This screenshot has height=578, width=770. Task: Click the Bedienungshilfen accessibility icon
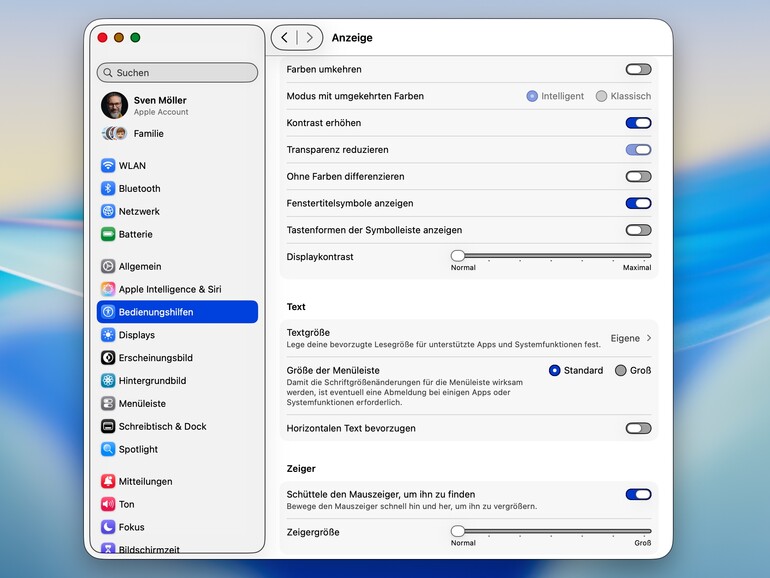tap(108, 312)
